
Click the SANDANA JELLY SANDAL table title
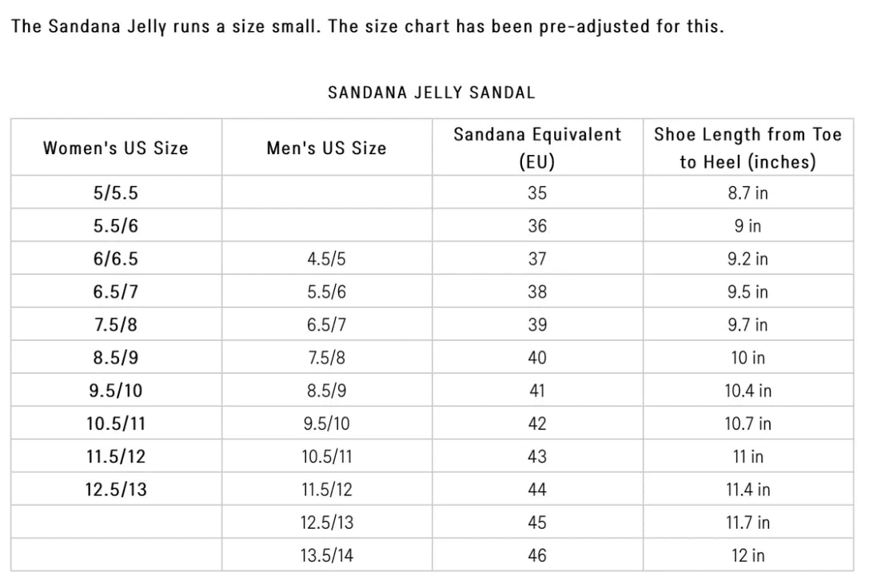coord(432,93)
